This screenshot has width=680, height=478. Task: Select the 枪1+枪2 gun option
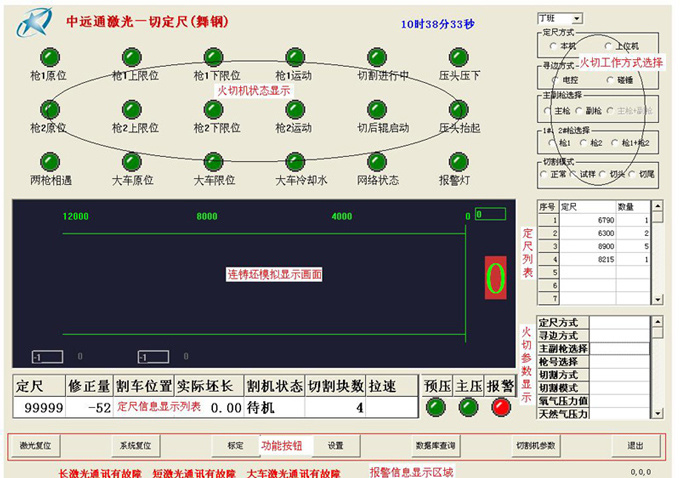click(x=614, y=143)
